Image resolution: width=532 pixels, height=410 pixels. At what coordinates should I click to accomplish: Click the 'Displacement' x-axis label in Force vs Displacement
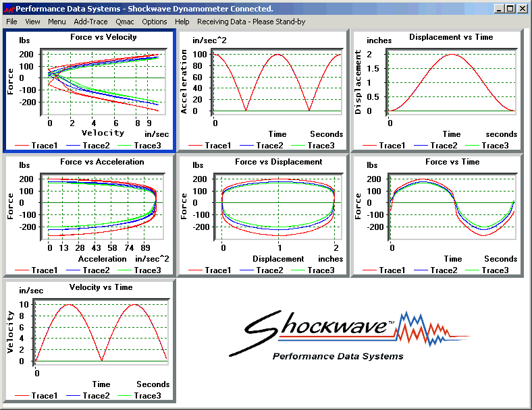tap(278, 259)
